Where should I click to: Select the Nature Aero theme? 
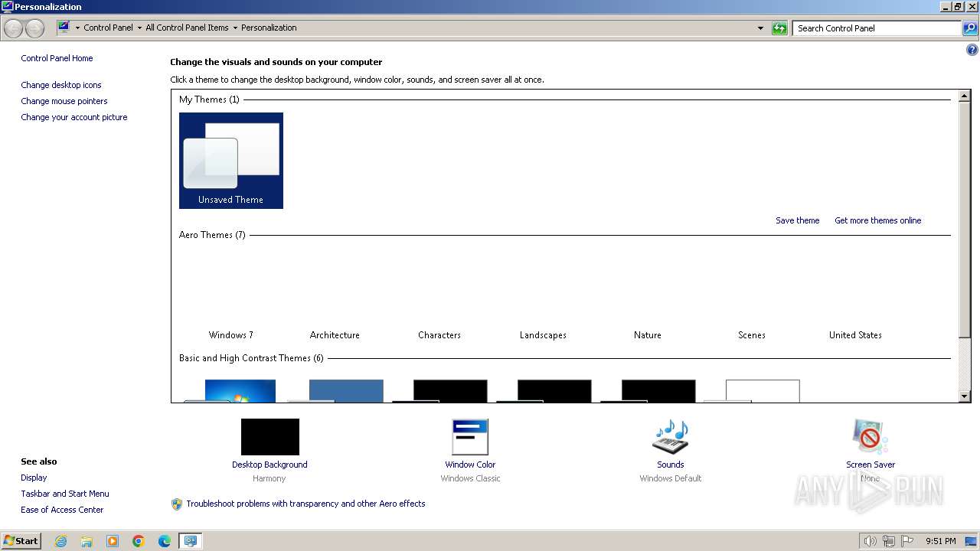(648, 295)
